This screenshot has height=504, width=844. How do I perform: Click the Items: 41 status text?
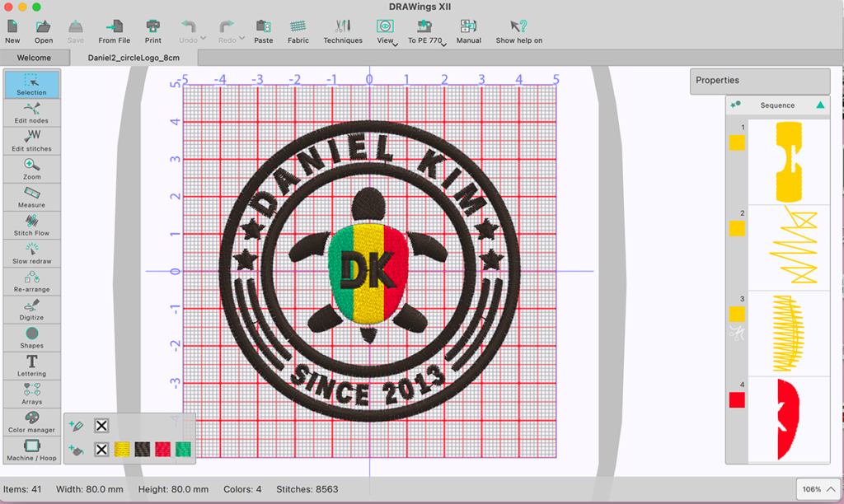pyautogui.click(x=22, y=489)
